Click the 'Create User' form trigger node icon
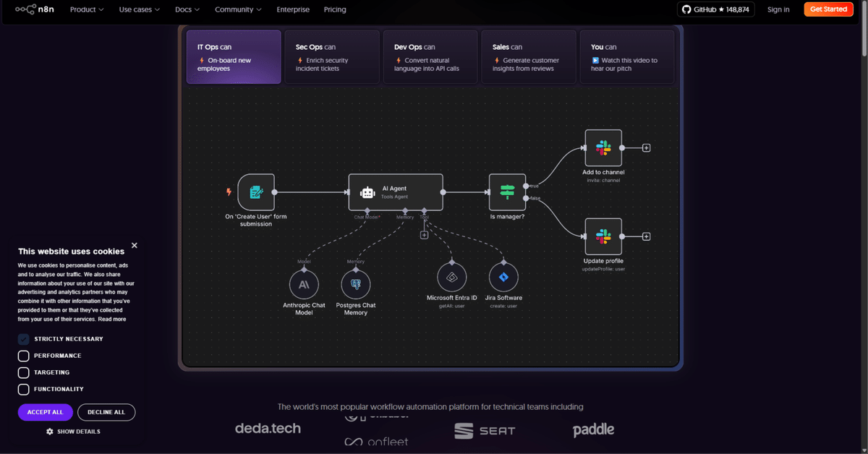Screen dimensions: 868x454 [256, 192]
